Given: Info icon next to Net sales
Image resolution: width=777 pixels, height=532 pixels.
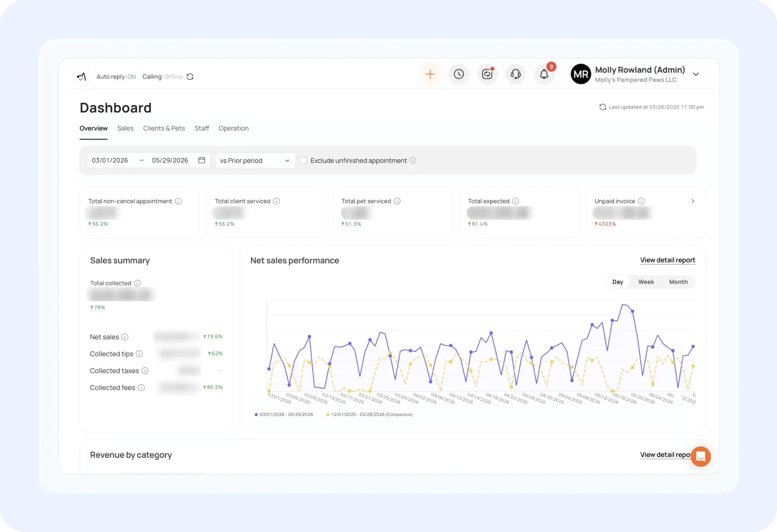Looking at the screenshot, I should (125, 337).
